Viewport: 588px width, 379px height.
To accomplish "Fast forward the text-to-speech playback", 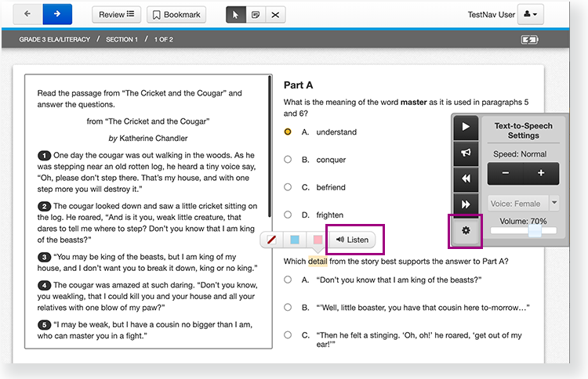I will pyautogui.click(x=466, y=204).
